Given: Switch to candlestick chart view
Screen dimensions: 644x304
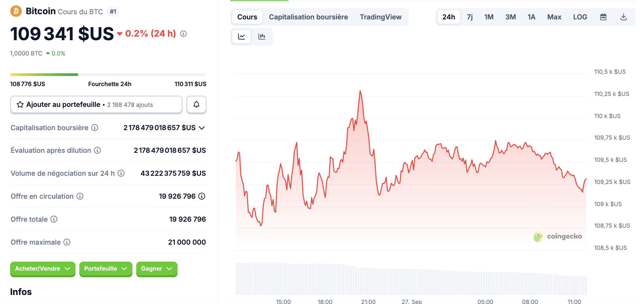Looking at the screenshot, I should 262,36.
